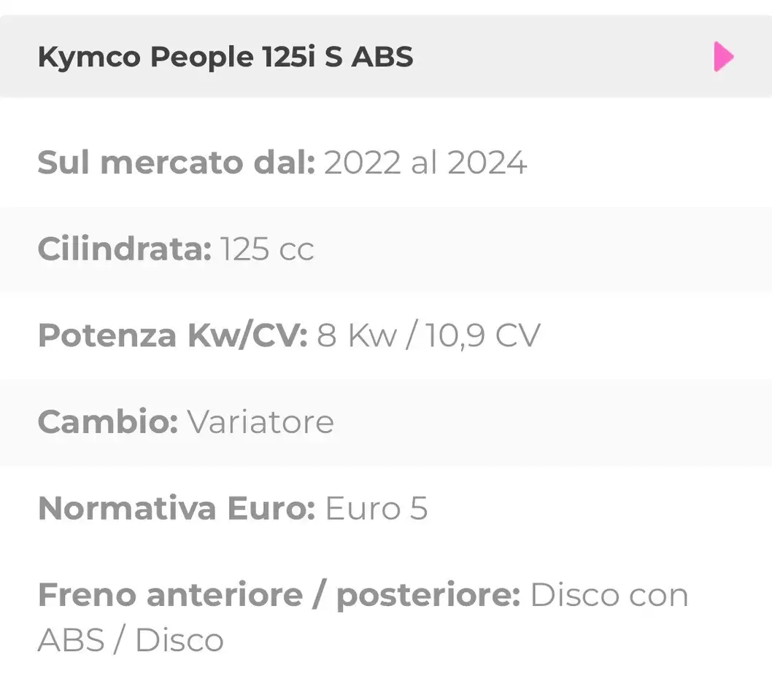
Task: Click the '125i' part of the model title
Action: pos(288,57)
